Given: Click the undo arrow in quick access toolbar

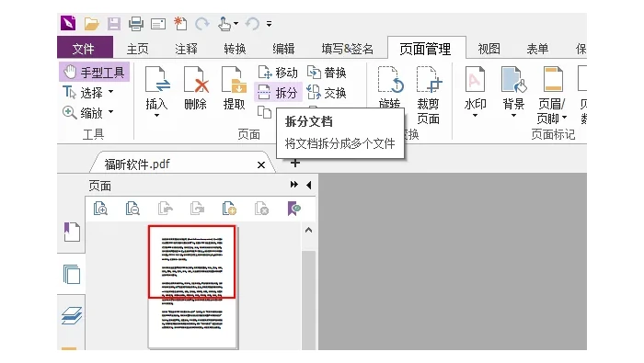Looking at the screenshot, I should pos(252,24).
